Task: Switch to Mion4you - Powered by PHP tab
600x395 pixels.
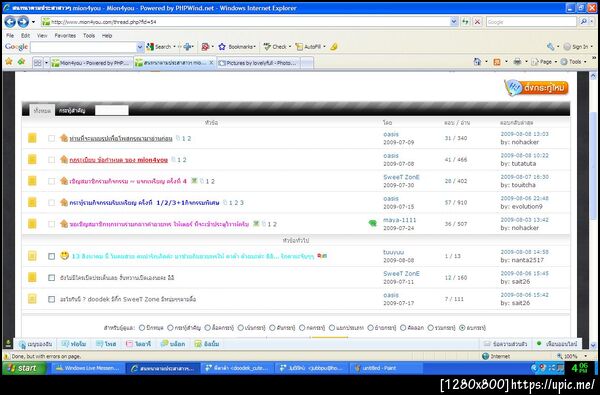Action: 92,63
